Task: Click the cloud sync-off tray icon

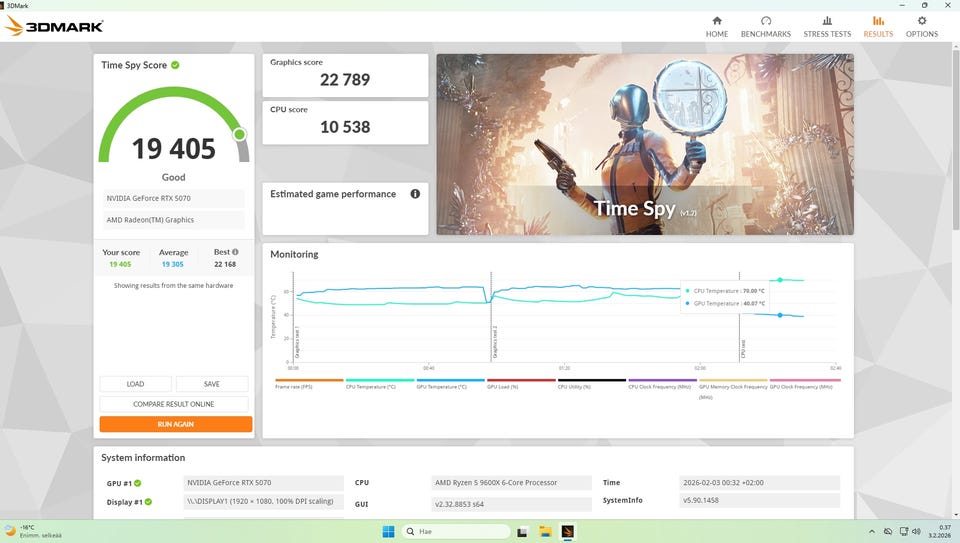Action: [x=888, y=531]
